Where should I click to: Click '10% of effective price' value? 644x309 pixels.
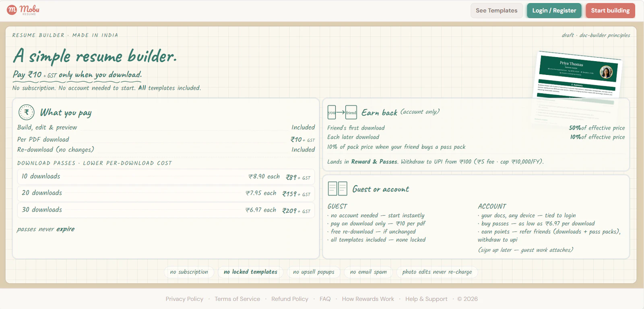[x=597, y=137]
